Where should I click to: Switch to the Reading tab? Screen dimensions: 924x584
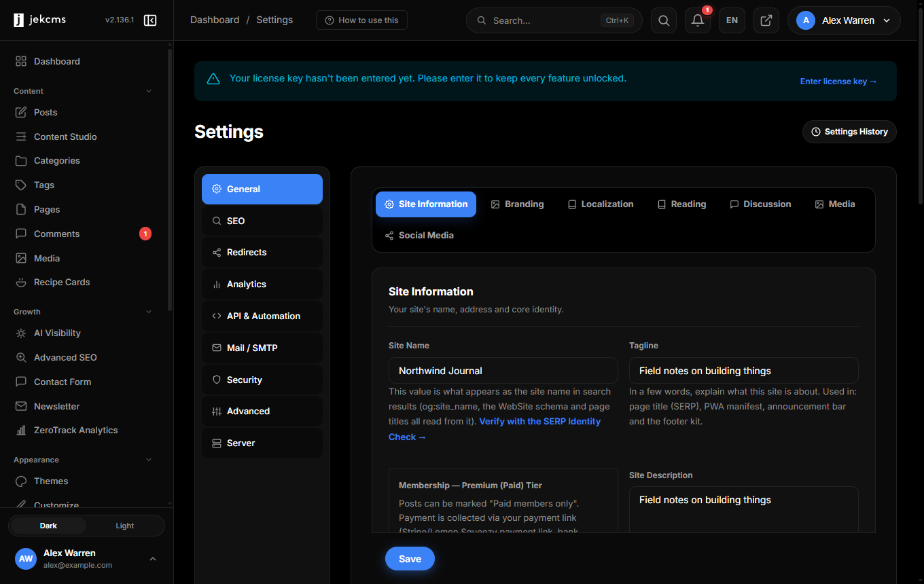point(681,204)
